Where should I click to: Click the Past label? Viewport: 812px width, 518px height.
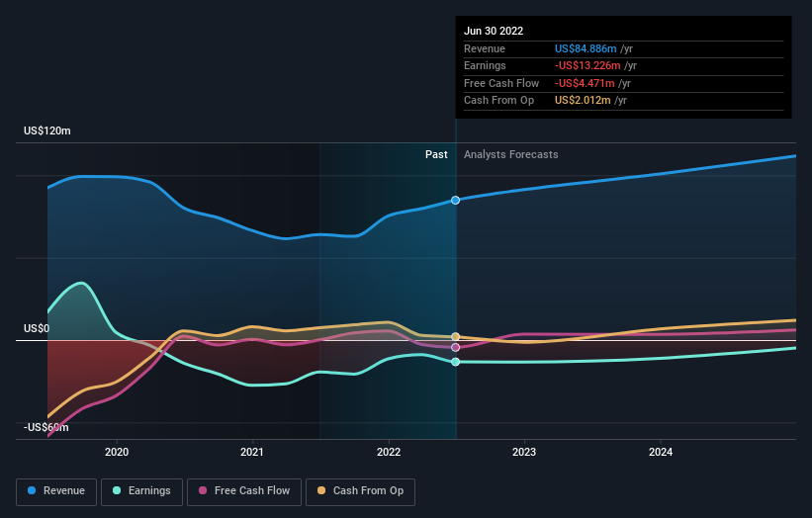pyautogui.click(x=436, y=154)
